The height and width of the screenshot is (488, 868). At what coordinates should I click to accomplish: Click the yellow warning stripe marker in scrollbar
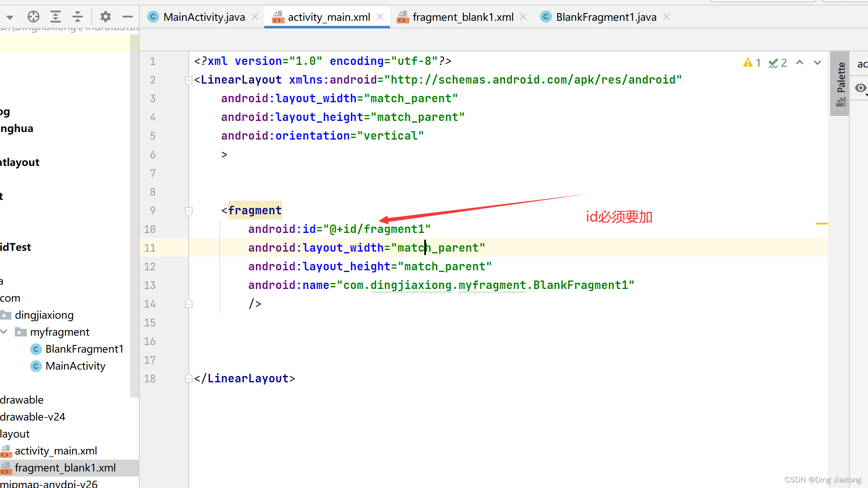point(821,224)
